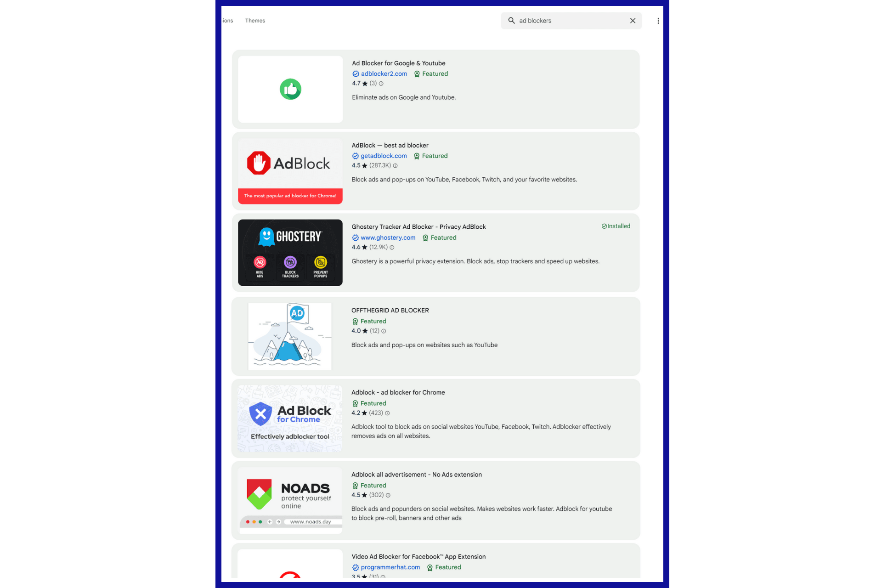Open the programmerhat.com publisher link
Image resolution: width=882 pixels, height=588 pixels.
(x=390, y=567)
